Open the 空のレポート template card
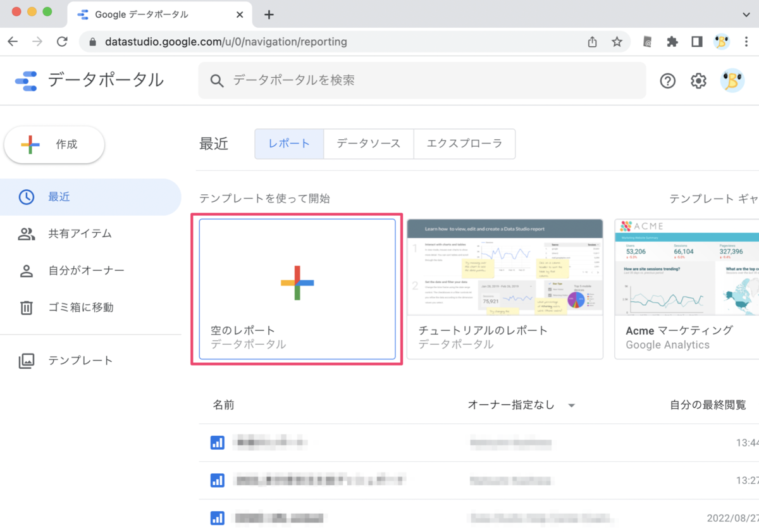The height and width of the screenshot is (532, 759). (297, 289)
